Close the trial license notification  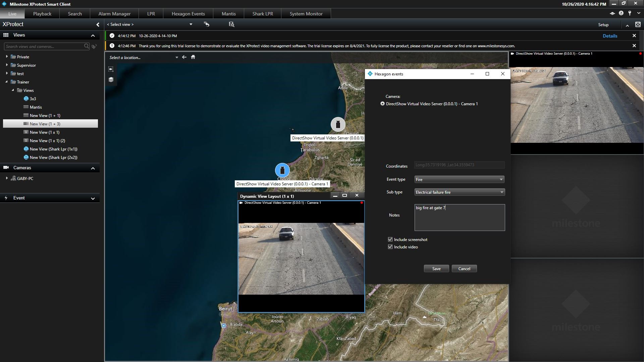[x=634, y=46]
